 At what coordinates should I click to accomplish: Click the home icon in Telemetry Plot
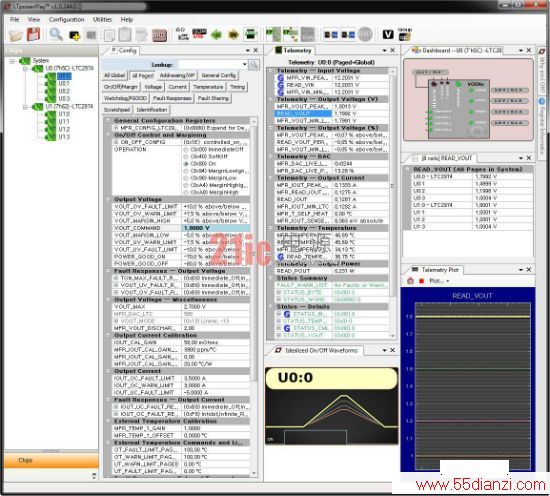coord(410,281)
